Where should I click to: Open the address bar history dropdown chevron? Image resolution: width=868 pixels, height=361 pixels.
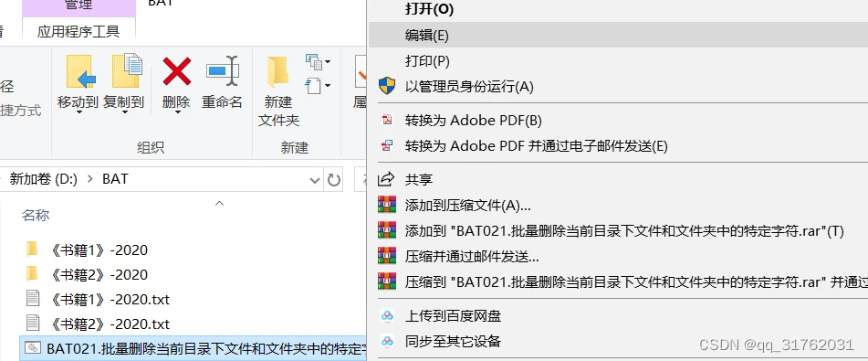tap(314, 180)
